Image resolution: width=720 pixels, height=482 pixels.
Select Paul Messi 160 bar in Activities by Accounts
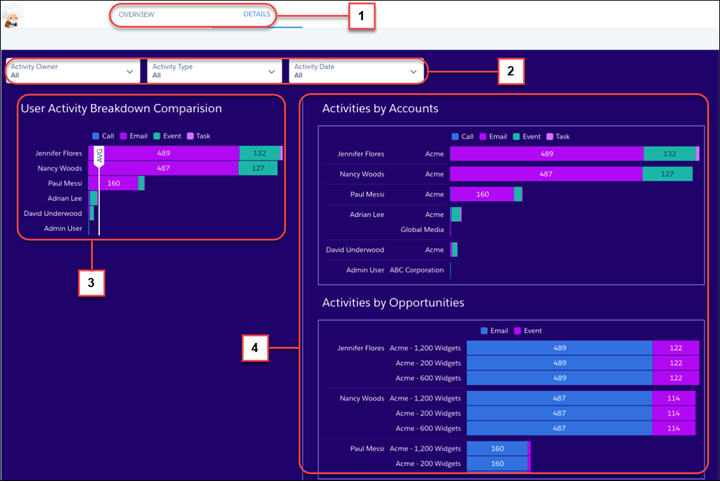tap(481, 194)
